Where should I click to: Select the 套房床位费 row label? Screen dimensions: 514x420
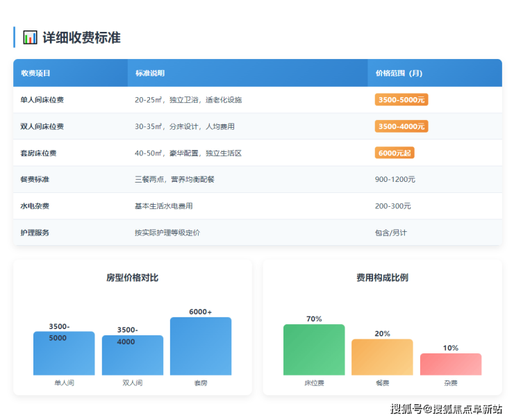point(39,153)
